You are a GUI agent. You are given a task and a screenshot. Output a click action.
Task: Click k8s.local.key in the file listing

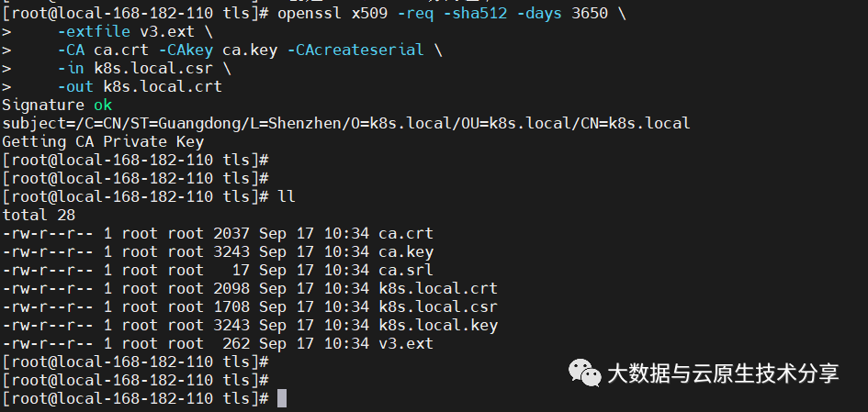click(x=437, y=325)
